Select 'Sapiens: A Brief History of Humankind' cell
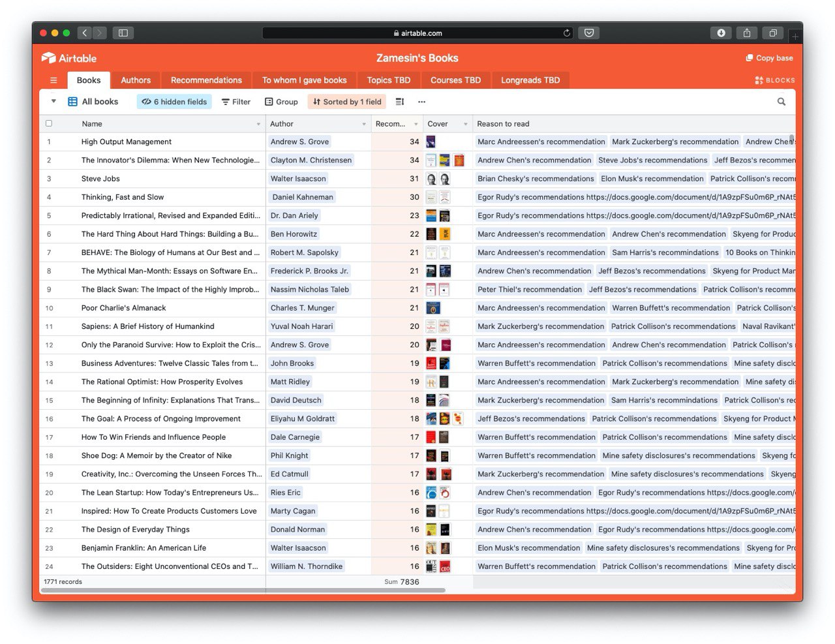This screenshot has height=644, width=835. click(x=153, y=326)
